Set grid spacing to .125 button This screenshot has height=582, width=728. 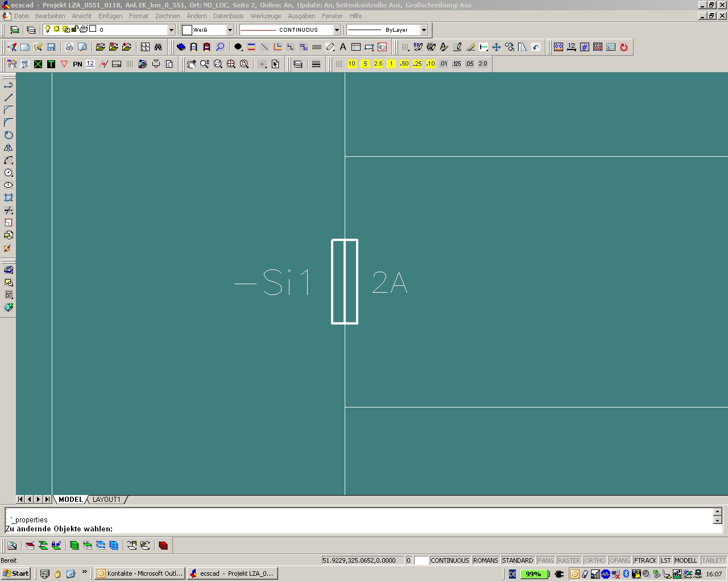coord(457,64)
